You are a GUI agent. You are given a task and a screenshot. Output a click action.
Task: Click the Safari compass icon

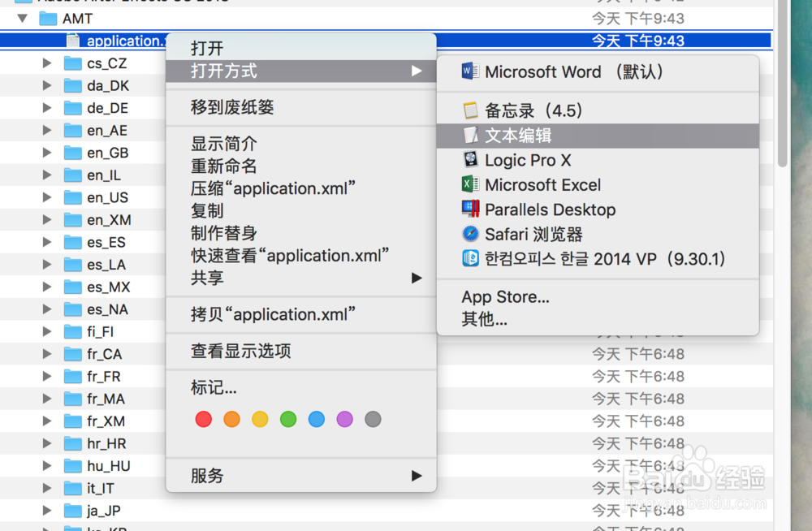click(470, 234)
